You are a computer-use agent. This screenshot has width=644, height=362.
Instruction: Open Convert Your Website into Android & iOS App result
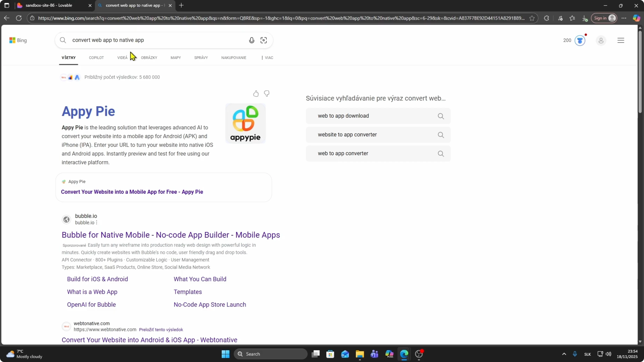[x=149, y=340]
